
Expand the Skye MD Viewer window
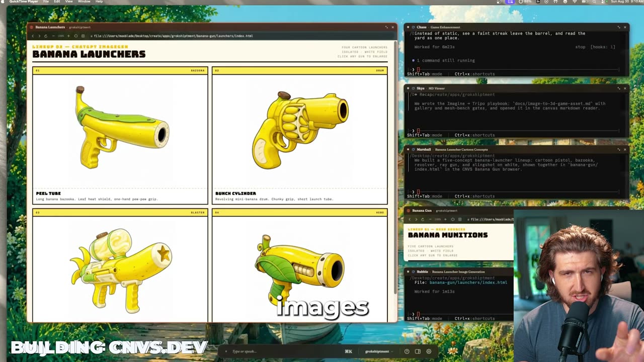(x=619, y=88)
